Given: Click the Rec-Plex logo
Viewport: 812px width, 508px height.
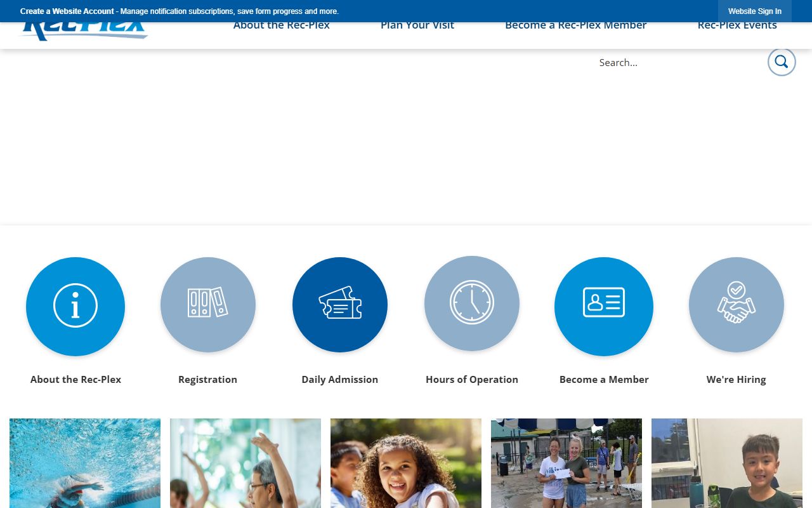Looking at the screenshot, I should [x=84, y=31].
